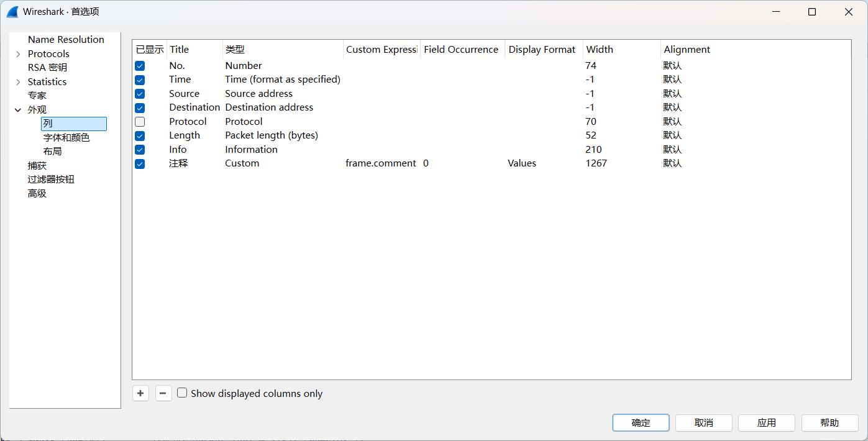
Task: Go to Name Resolution preferences
Action: (x=66, y=40)
